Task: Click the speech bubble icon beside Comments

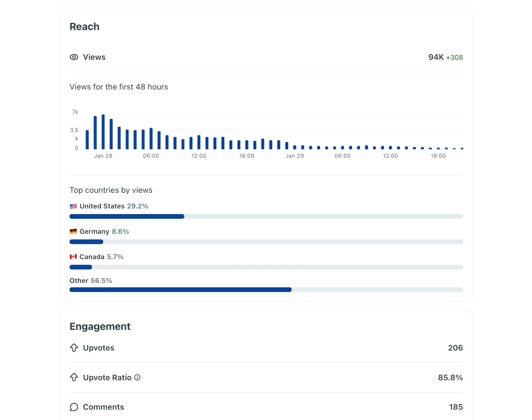Action: 74,407
